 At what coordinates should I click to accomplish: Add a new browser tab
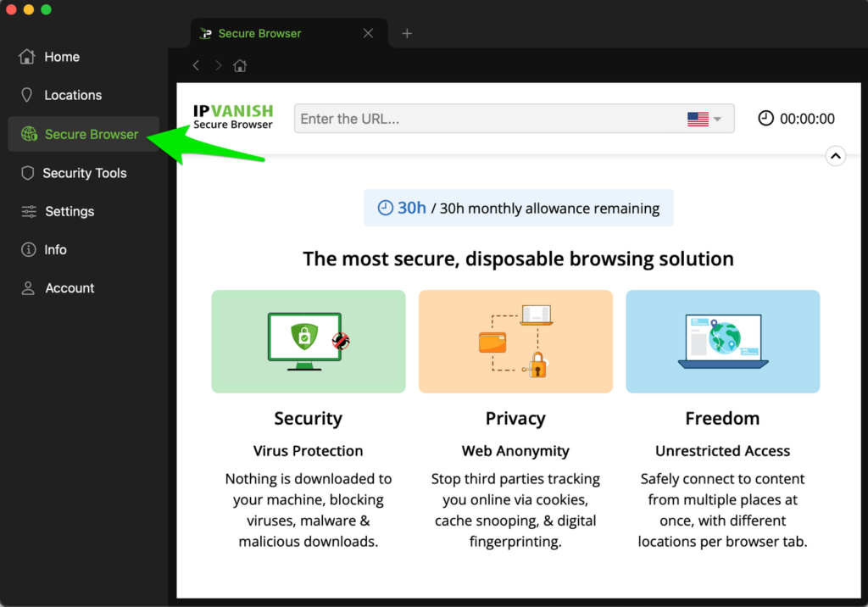click(x=407, y=33)
